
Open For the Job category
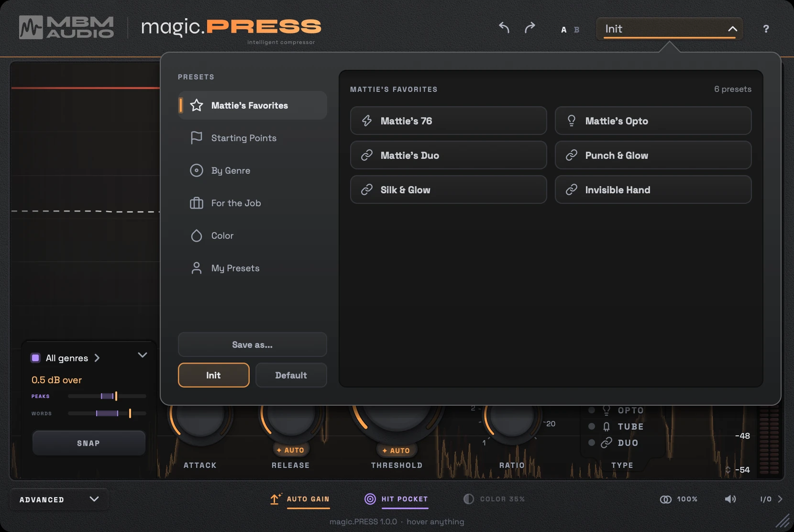pos(253,203)
